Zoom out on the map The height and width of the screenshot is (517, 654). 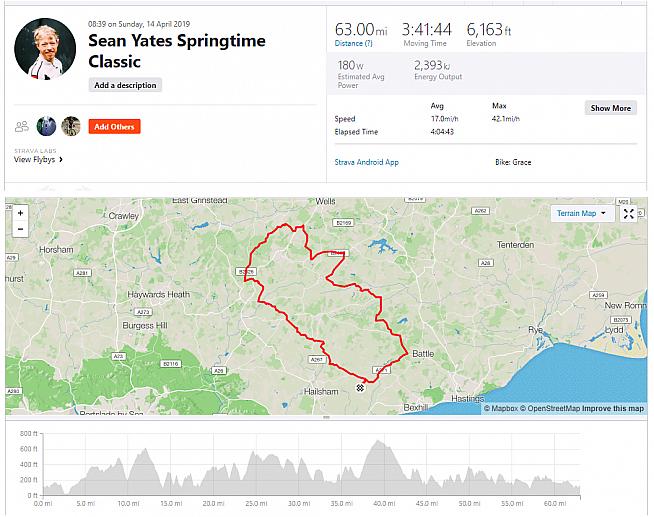pos(20,229)
